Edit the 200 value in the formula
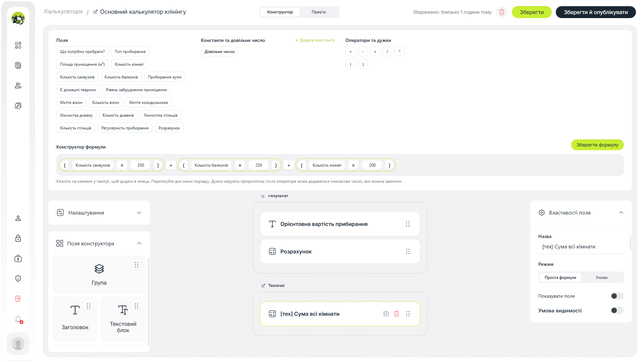The height and width of the screenshot is (362, 644). [x=372, y=165]
